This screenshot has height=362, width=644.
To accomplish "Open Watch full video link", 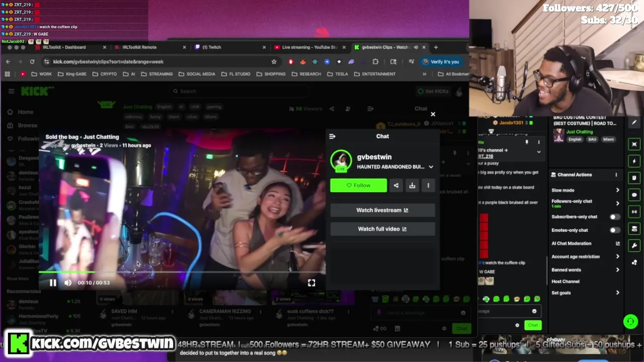I will 382,229.
